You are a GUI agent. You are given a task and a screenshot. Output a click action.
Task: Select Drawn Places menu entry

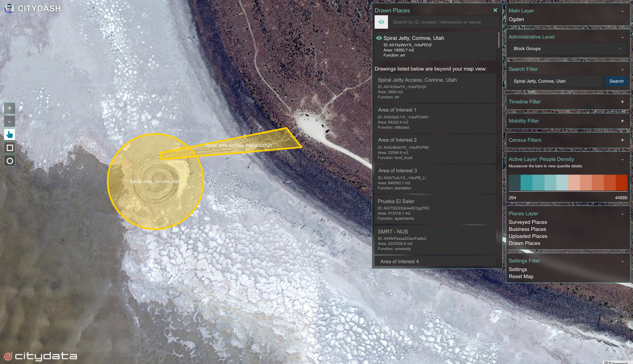(x=524, y=243)
